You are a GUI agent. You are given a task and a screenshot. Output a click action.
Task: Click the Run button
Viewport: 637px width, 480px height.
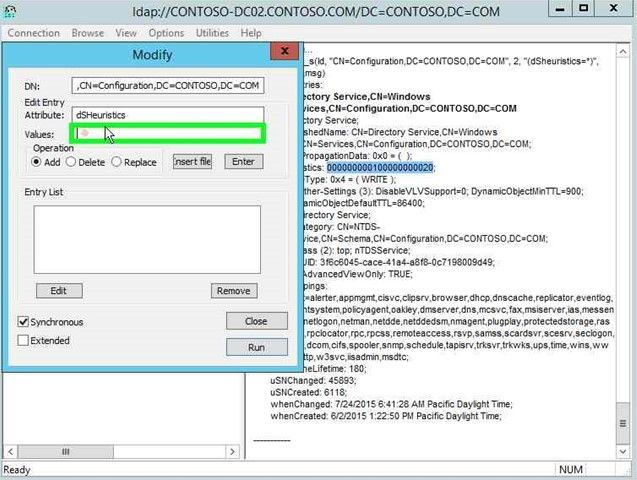(257, 348)
